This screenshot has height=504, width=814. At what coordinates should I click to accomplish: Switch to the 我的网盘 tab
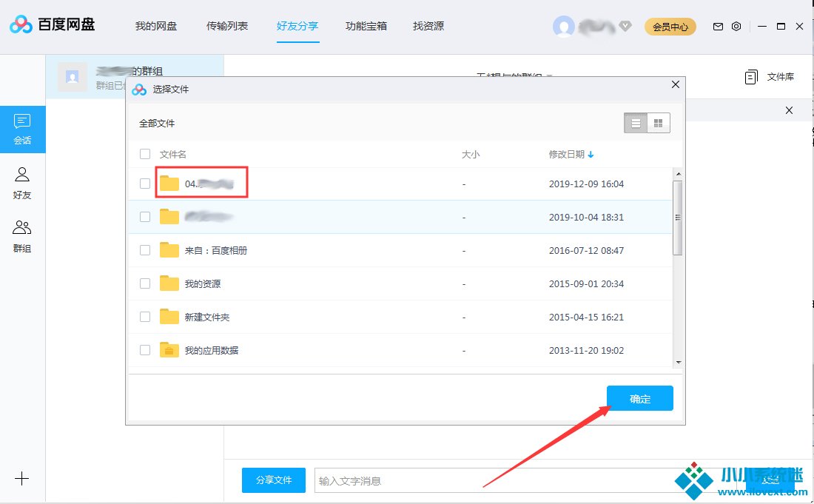[156, 27]
